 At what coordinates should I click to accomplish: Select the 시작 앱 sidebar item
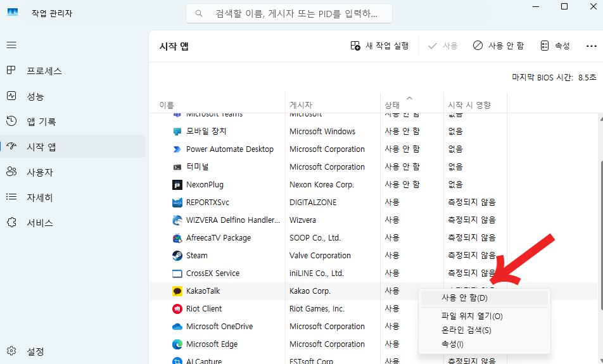[73, 146]
